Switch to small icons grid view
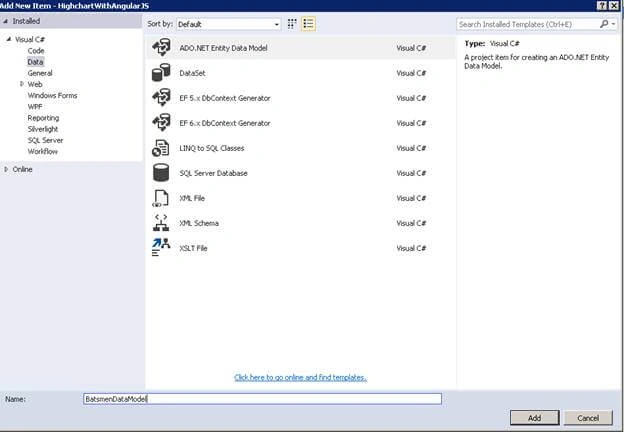Image resolution: width=624 pixels, height=432 pixels. (x=292, y=24)
